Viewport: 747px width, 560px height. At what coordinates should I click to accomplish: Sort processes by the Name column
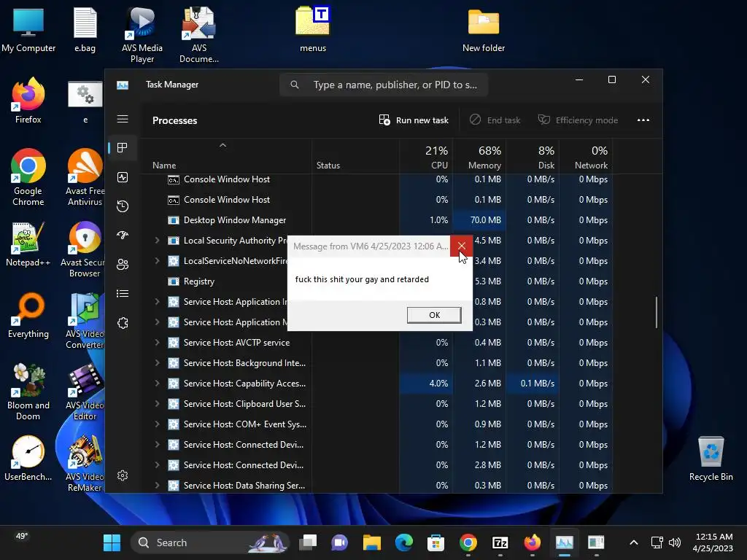coord(226,156)
